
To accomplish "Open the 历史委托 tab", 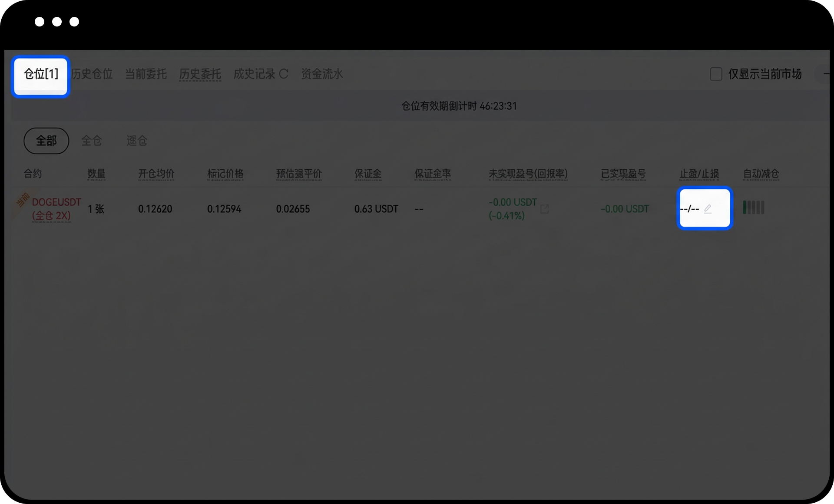I will [x=200, y=74].
